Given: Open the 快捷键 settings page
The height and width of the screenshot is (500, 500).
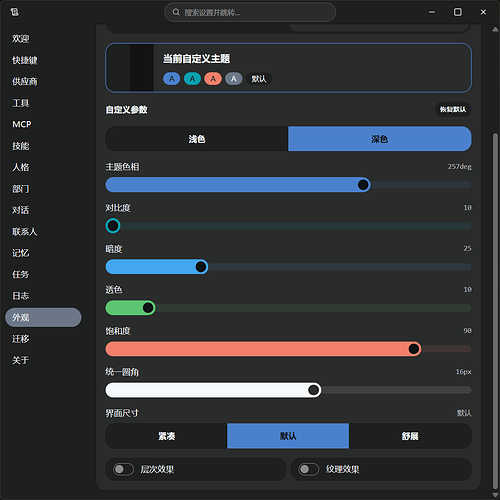Looking at the screenshot, I should pyautogui.click(x=25, y=60).
